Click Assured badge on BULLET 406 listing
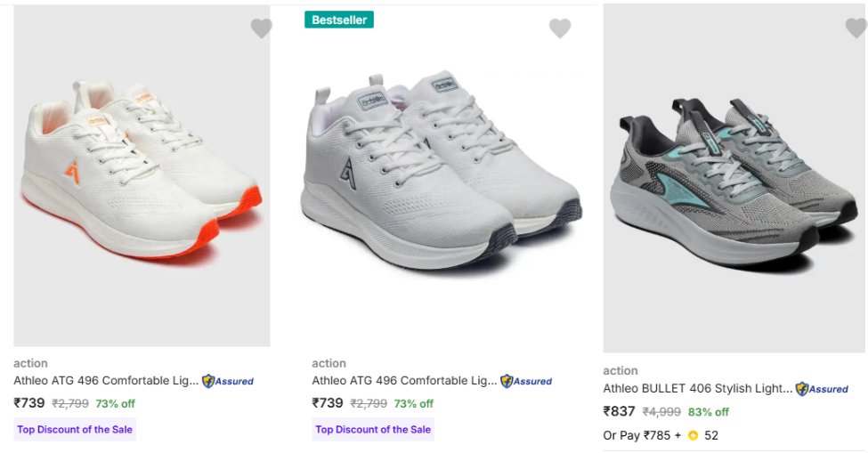 pos(822,389)
